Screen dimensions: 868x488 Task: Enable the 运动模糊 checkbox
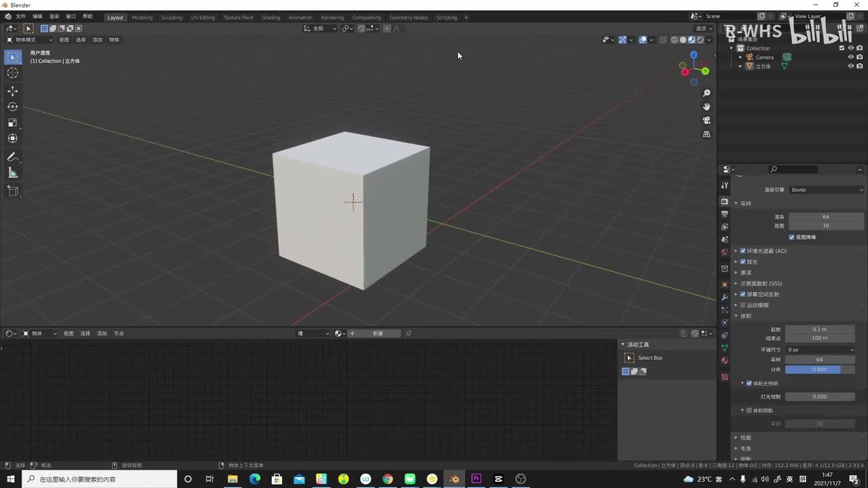[743, 305]
